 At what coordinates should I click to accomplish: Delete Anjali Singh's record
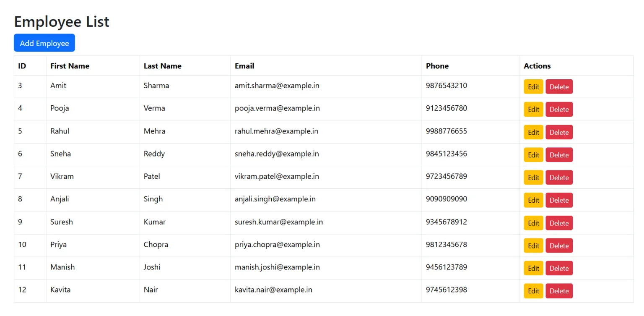coord(559,200)
